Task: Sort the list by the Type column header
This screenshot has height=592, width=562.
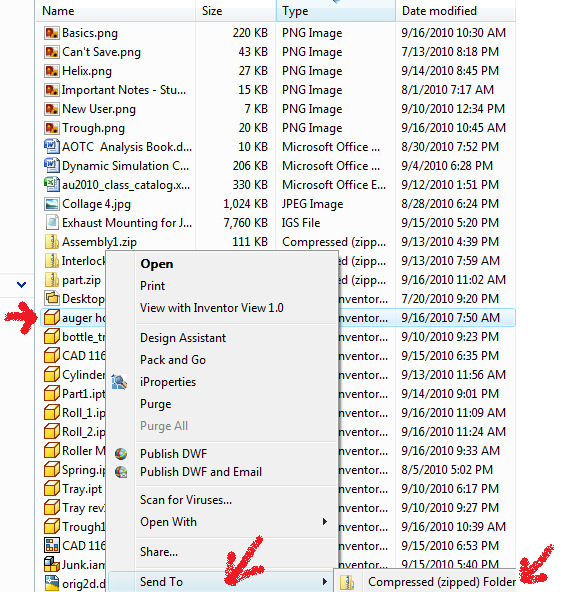Action: point(336,11)
